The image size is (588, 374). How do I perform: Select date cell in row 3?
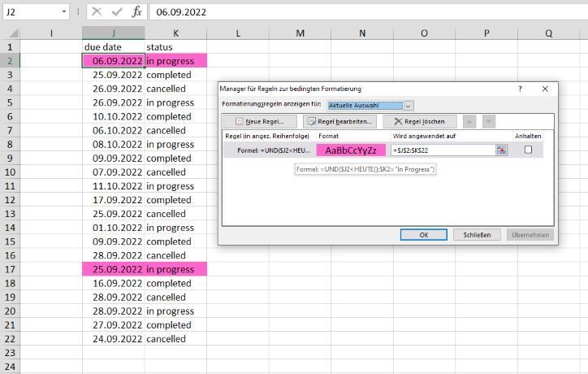point(113,75)
